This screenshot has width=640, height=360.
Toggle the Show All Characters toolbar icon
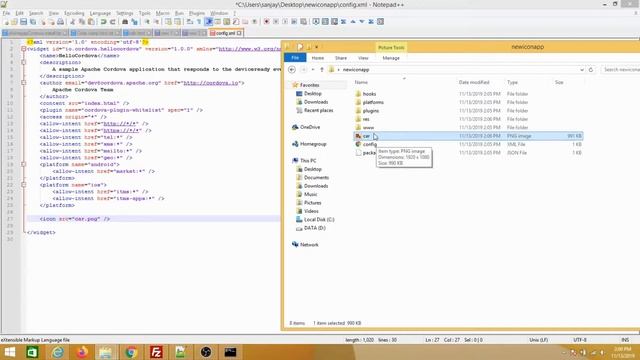coord(200,22)
